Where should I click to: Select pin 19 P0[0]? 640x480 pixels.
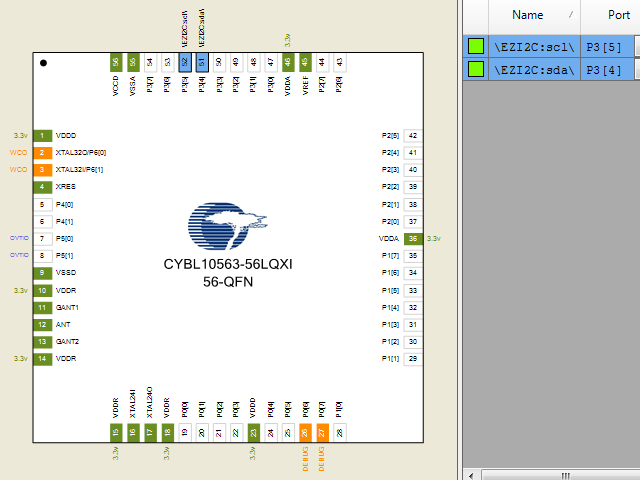pos(185,433)
